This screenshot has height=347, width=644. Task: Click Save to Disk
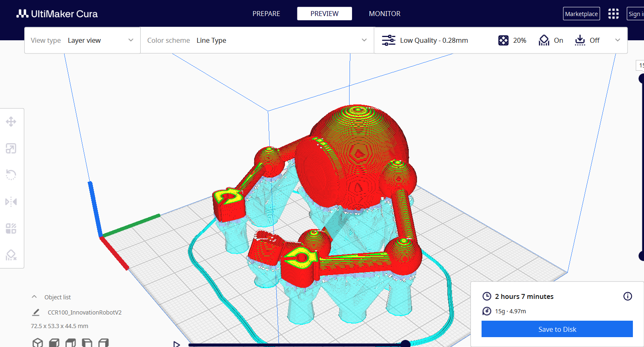pyautogui.click(x=557, y=329)
